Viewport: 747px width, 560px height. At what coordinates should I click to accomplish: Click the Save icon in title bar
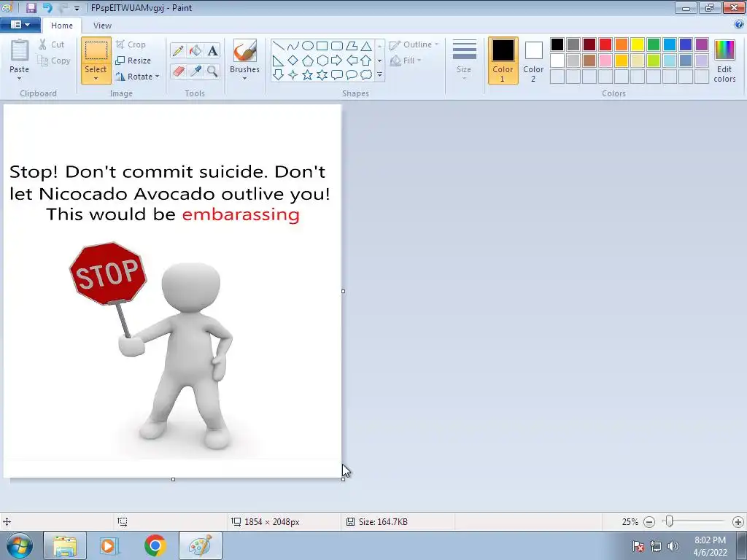[31, 7]
